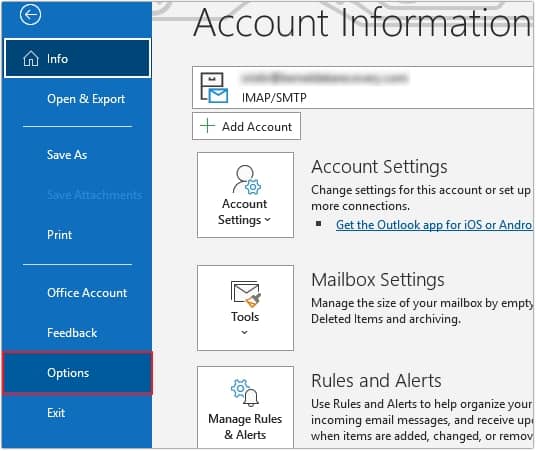Click the Manage Rules gear-bell icon
The height and width of the screenshot is (451, 536).
(245, 393)
